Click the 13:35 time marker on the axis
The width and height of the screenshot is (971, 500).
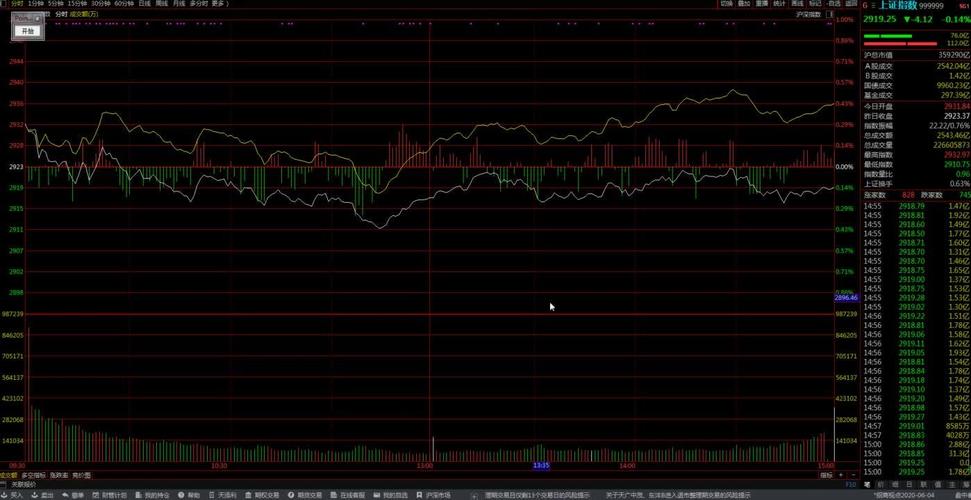[540, 465]
